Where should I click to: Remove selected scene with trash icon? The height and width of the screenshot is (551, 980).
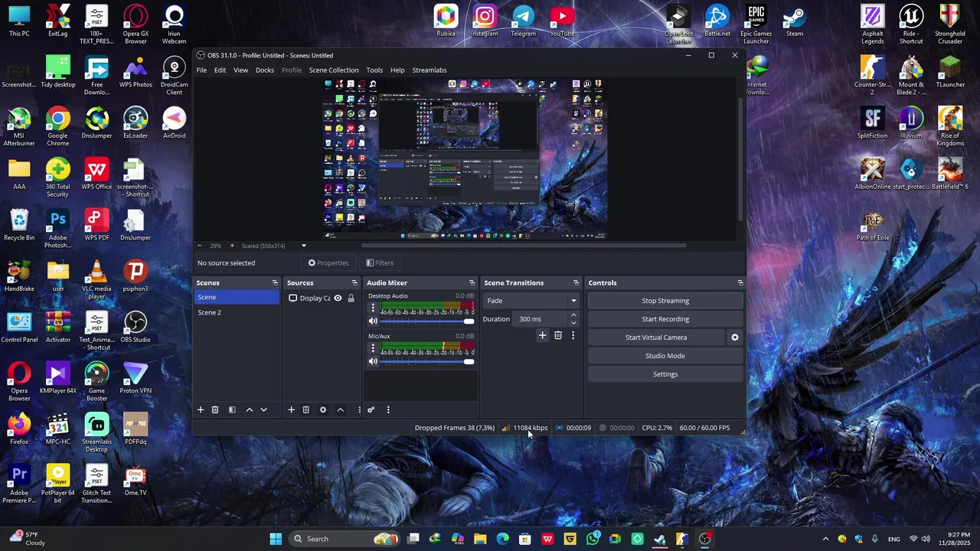(215, 410)
